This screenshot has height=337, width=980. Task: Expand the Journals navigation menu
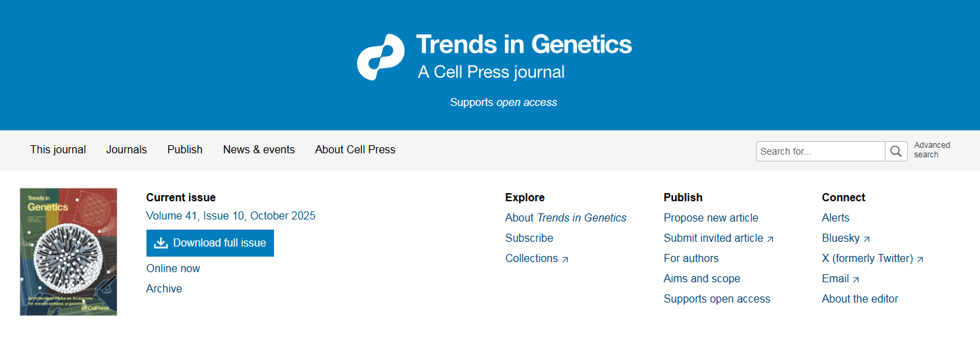tap(126, 150)
